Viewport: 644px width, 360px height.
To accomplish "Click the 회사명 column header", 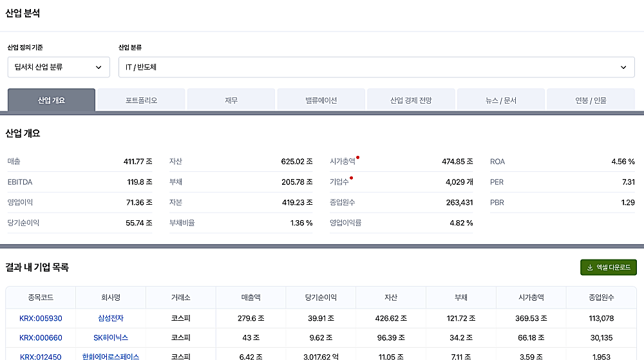I will (111, 298).
